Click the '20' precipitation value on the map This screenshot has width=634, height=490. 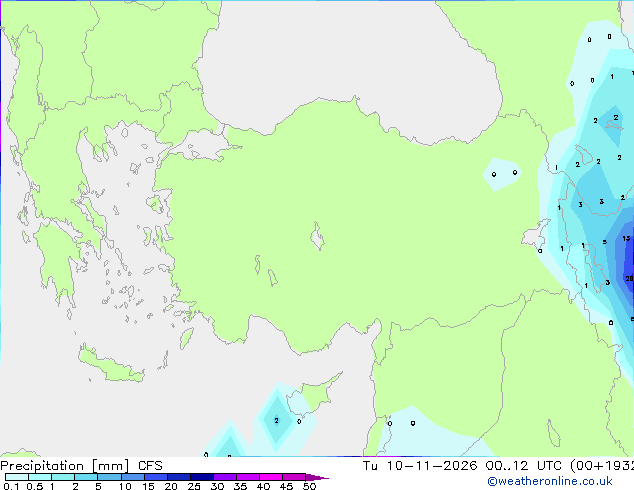point(629,279)
